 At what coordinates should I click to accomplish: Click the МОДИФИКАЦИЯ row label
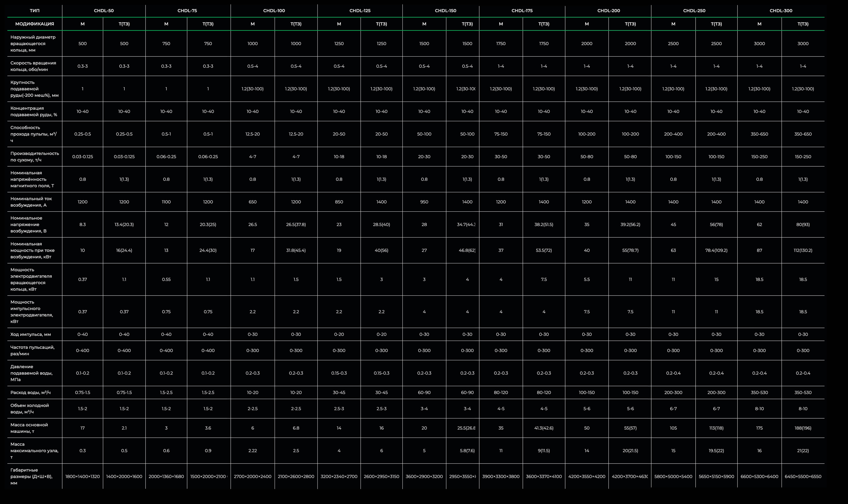[35, 24]
